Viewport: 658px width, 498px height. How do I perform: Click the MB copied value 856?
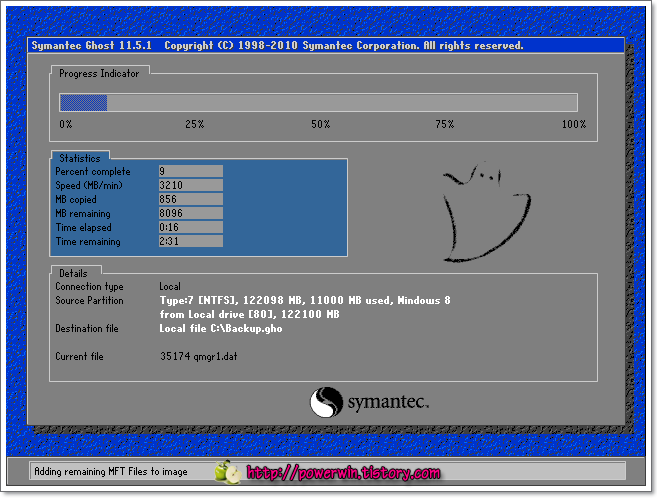coord(191,199)
